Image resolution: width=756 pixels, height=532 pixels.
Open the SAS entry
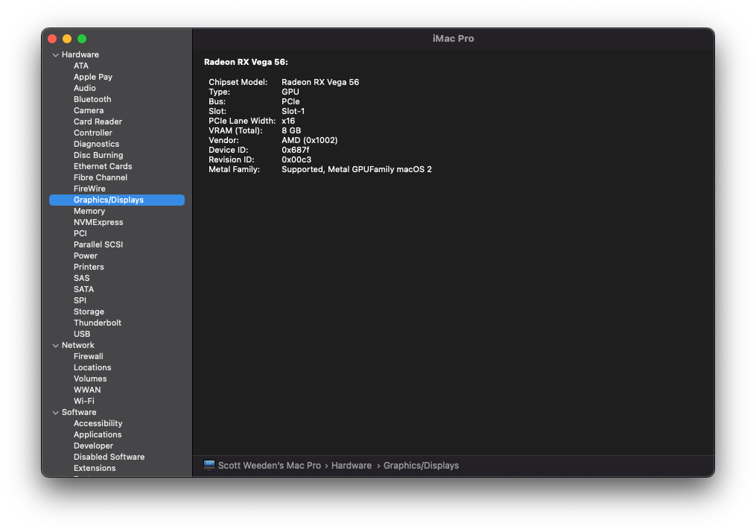point(81,278)
